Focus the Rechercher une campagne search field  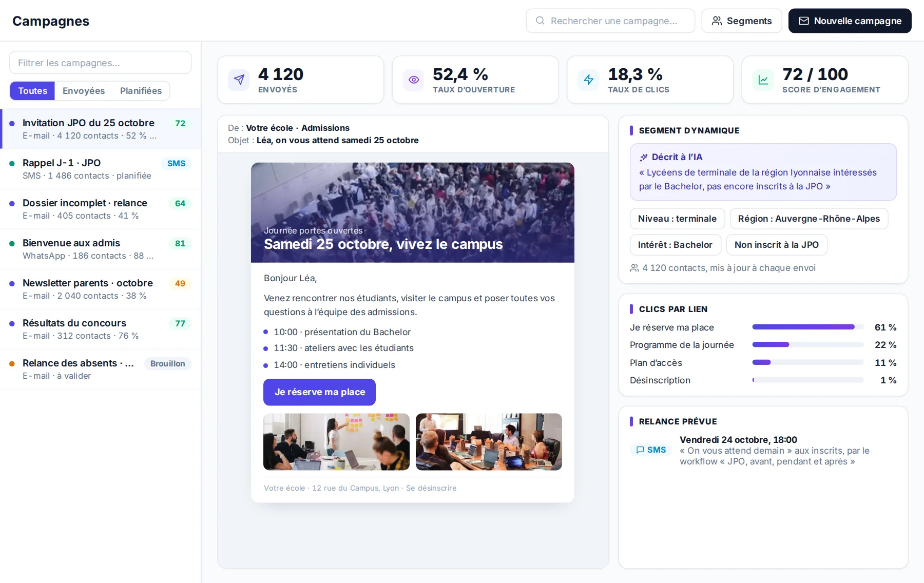point(610,21)
